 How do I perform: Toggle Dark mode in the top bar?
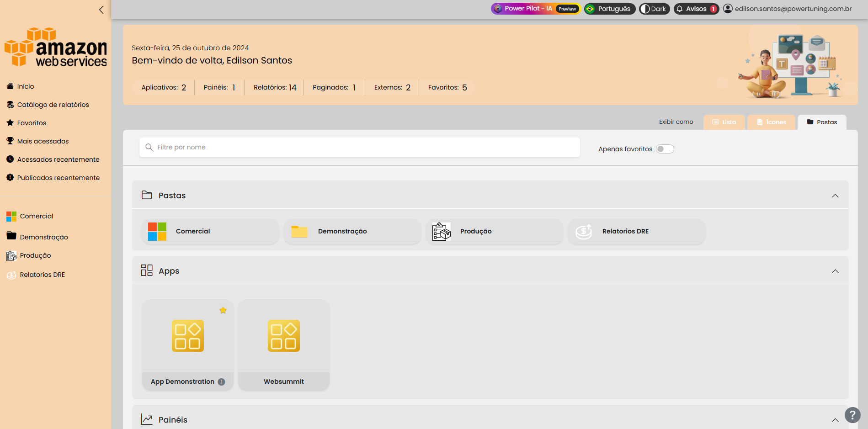(x=654, y=9)
